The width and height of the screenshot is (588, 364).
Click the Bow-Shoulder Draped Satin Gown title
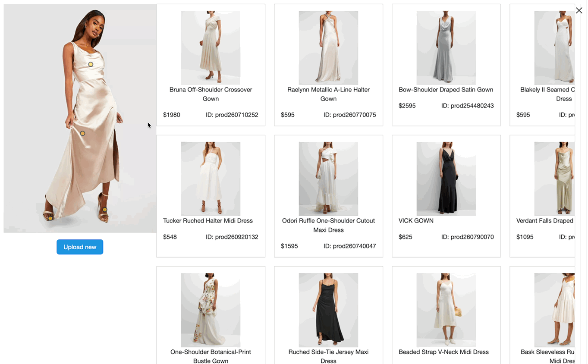pos(446,90)
